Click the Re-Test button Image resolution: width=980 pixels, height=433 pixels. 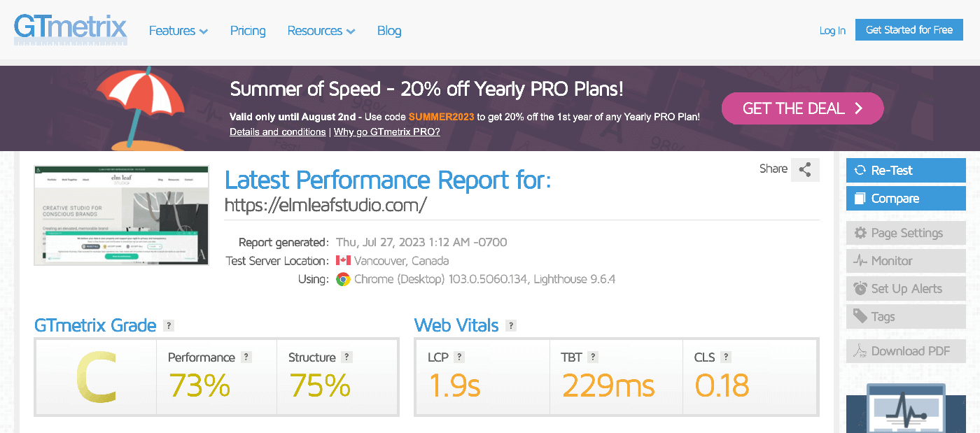point(906,170)
